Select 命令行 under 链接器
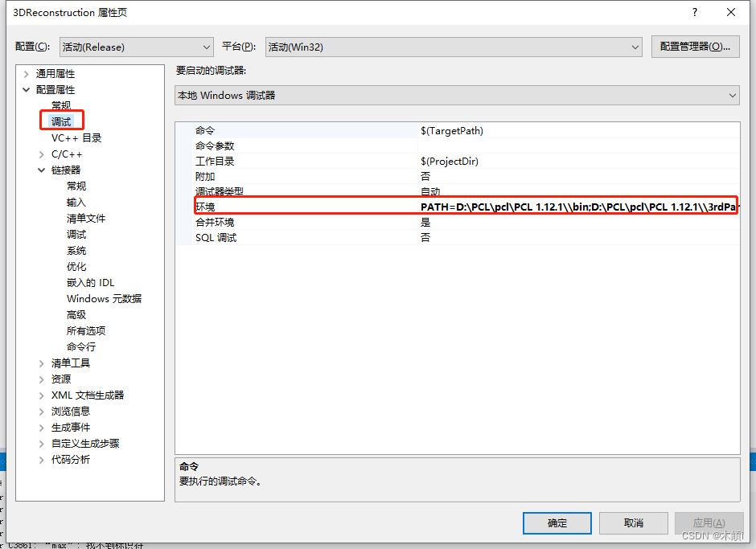The image size is (756, 549). 81,347
